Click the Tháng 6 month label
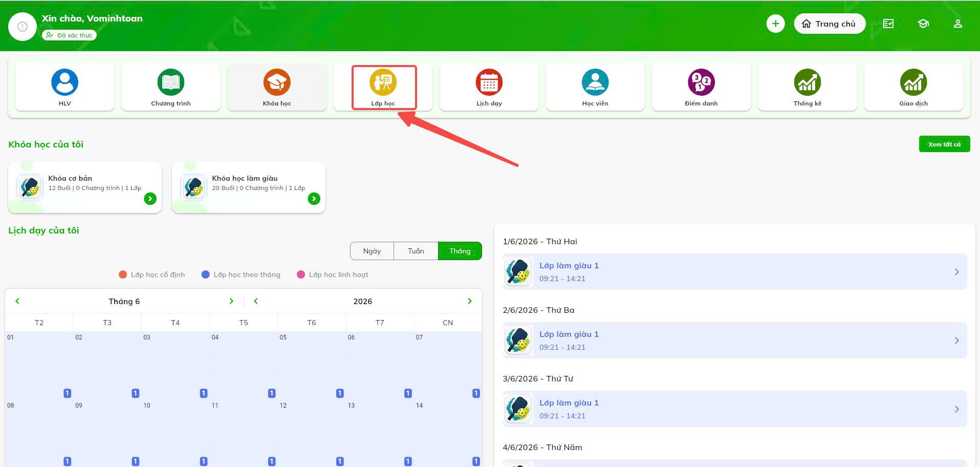This screenshot has width=980, height=467. point(124,302)
